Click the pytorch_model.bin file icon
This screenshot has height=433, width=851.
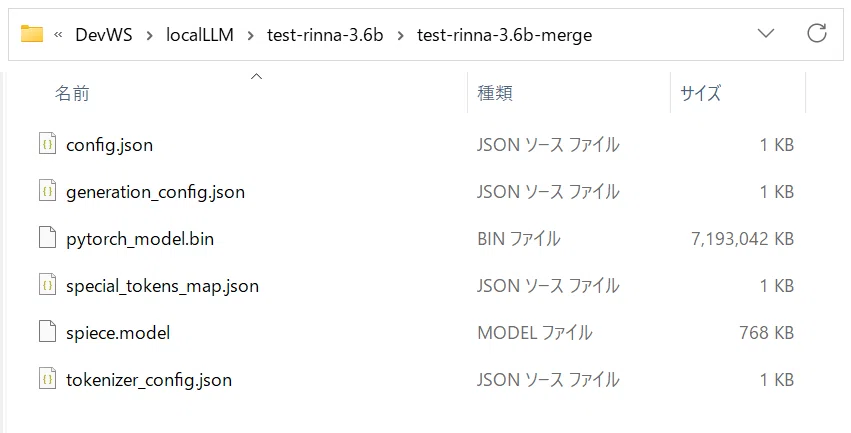47,238
